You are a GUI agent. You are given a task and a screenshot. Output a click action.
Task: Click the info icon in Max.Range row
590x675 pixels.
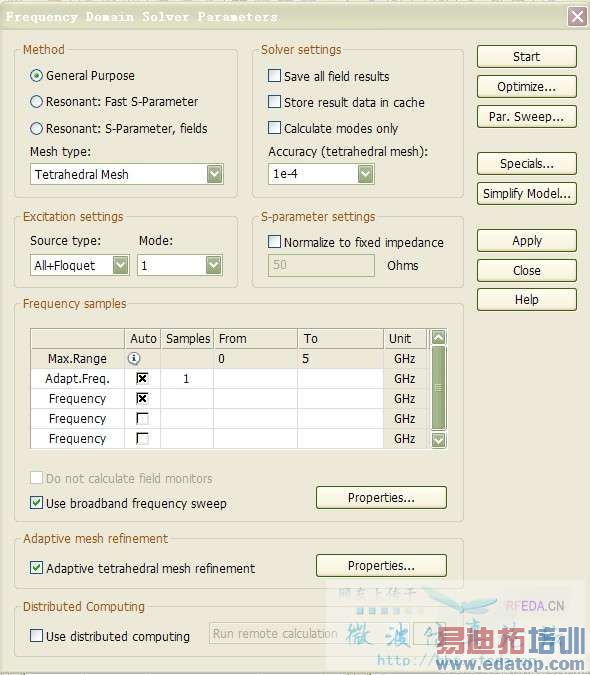(x=134, y=358)
